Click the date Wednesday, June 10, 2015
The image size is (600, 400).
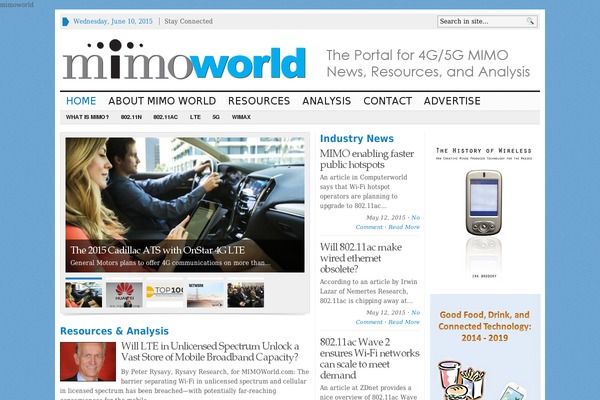(113, 21)
